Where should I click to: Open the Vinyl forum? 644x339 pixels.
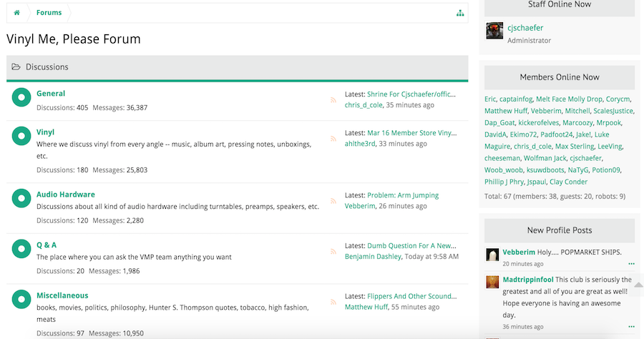(x=45, y=132)
